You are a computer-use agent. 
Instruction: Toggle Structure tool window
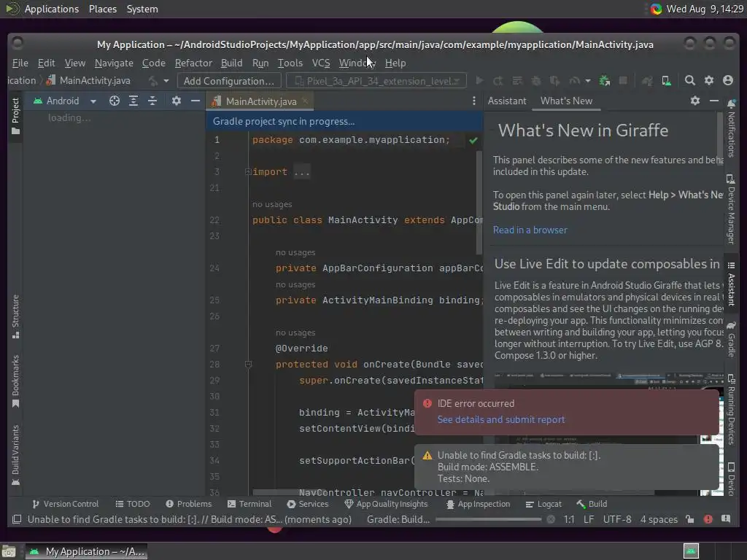(15, 316)
